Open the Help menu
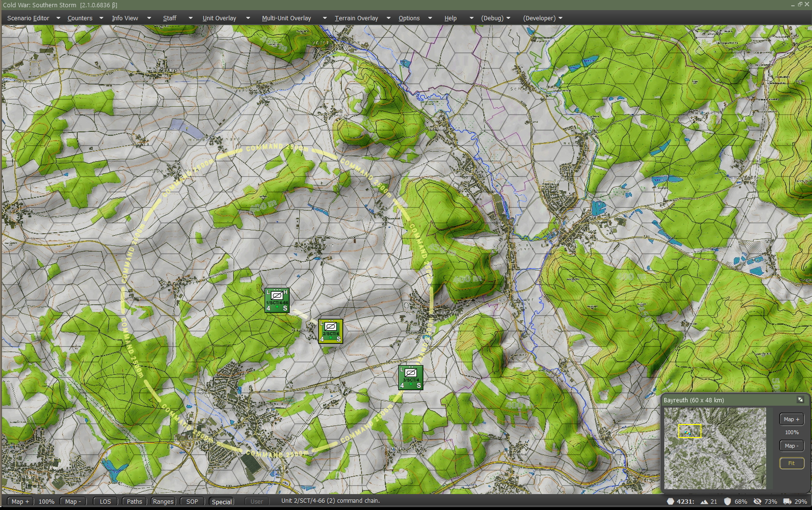Image resolution: width=812 pixels, height=510 pixels. [x=450, y=18]
